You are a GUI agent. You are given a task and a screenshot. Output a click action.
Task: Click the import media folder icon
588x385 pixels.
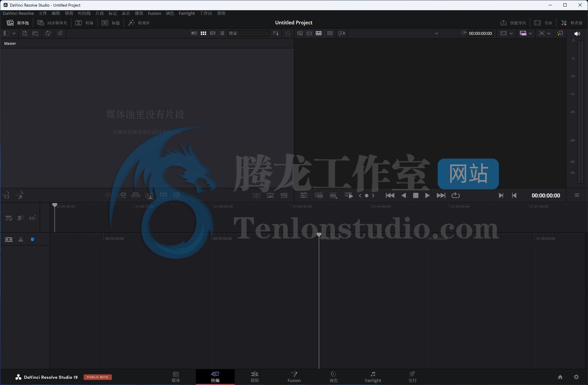(35, 33)
